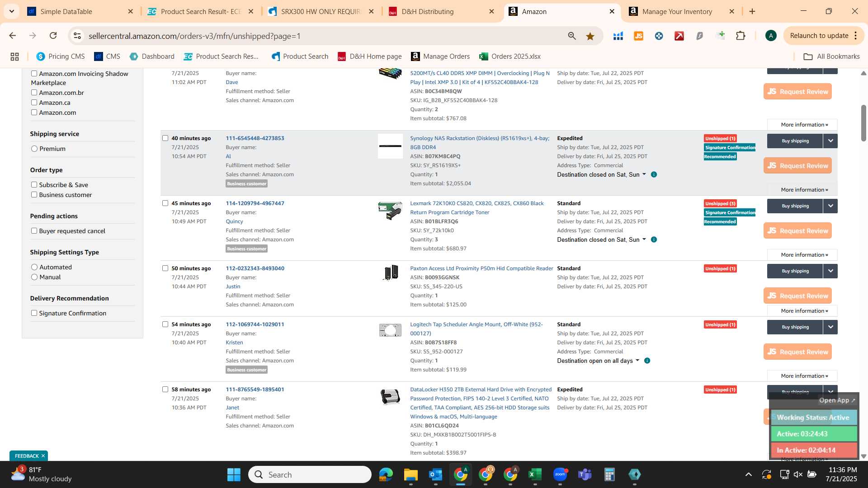The height and width of the screenshot is (488, 868).
Task: Open Synology NAS Rackstation product link
Action: click(480, 143)
